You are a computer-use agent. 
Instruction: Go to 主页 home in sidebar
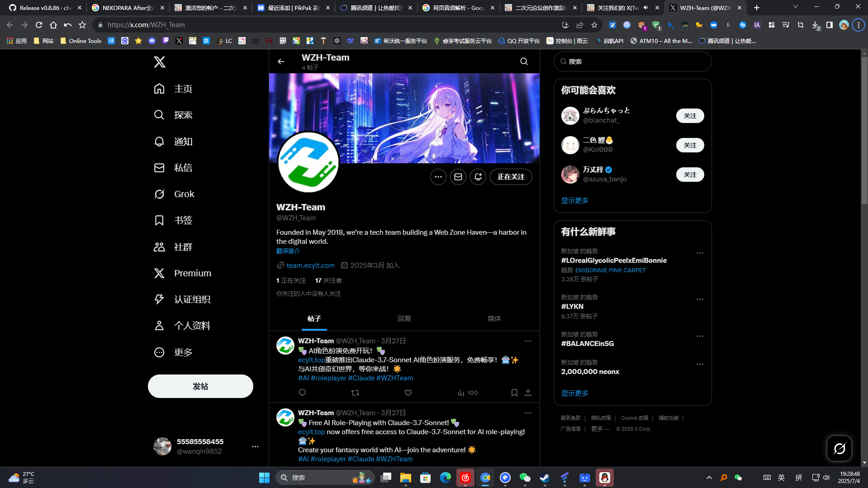tap(174, 89)
